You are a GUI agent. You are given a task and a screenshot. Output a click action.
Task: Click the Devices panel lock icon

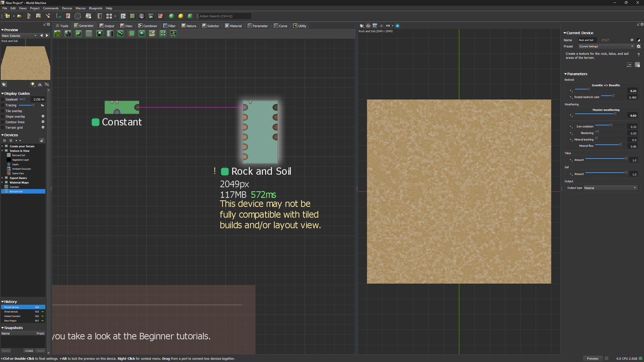pos(42,140)
